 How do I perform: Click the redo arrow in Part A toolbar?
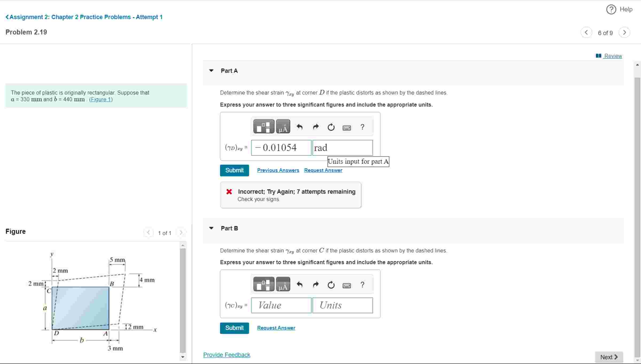[316, 127]
